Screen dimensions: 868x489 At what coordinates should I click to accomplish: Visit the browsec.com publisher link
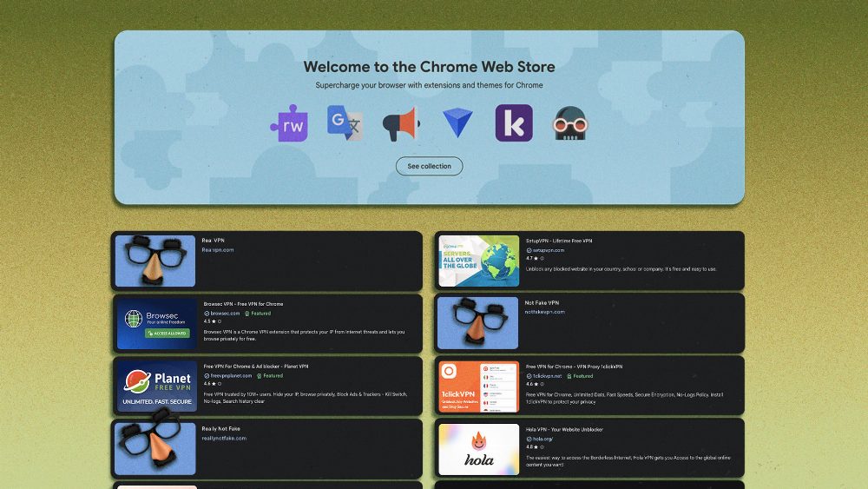click(x=225, y=314)
